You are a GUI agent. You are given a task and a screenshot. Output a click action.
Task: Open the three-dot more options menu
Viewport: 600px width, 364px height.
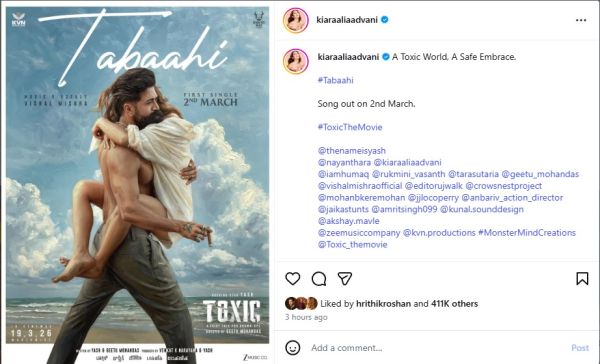pos(581,20)
